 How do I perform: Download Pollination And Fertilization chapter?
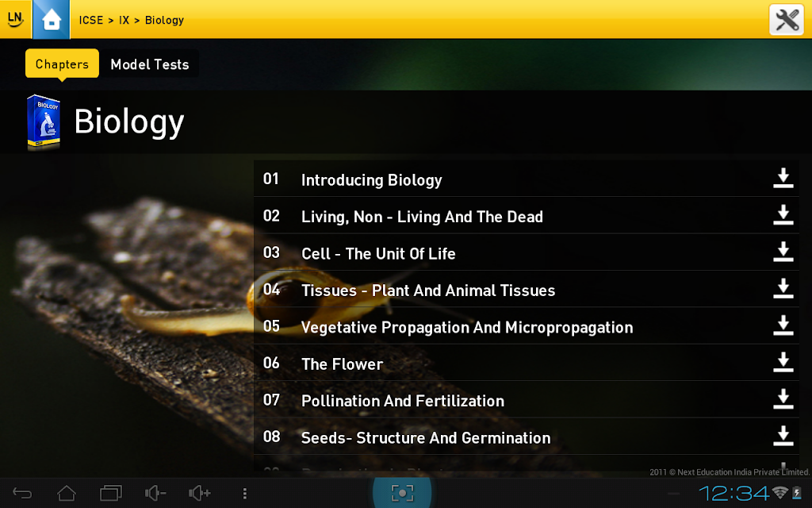[783, 398]
